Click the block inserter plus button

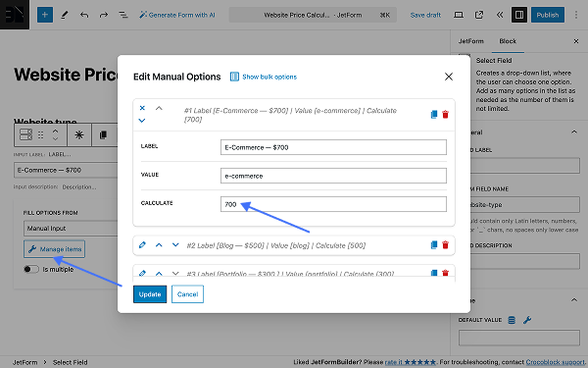(x=45, y=15)
